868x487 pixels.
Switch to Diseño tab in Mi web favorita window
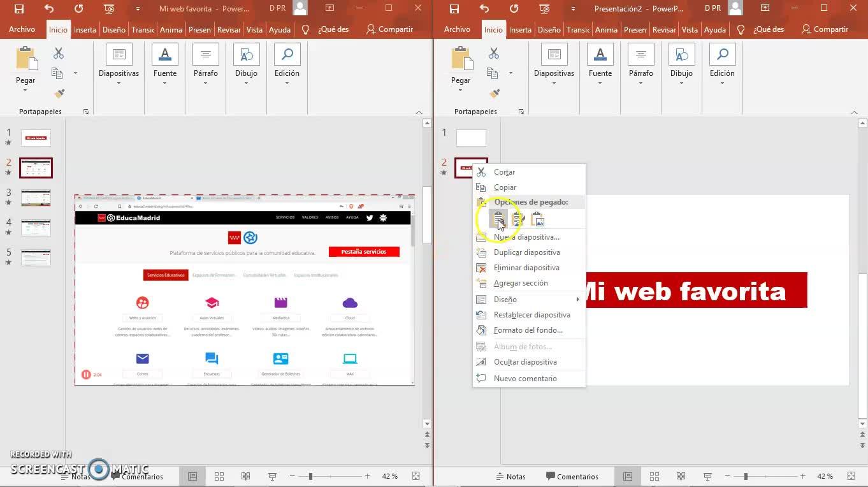click(114, 29)
